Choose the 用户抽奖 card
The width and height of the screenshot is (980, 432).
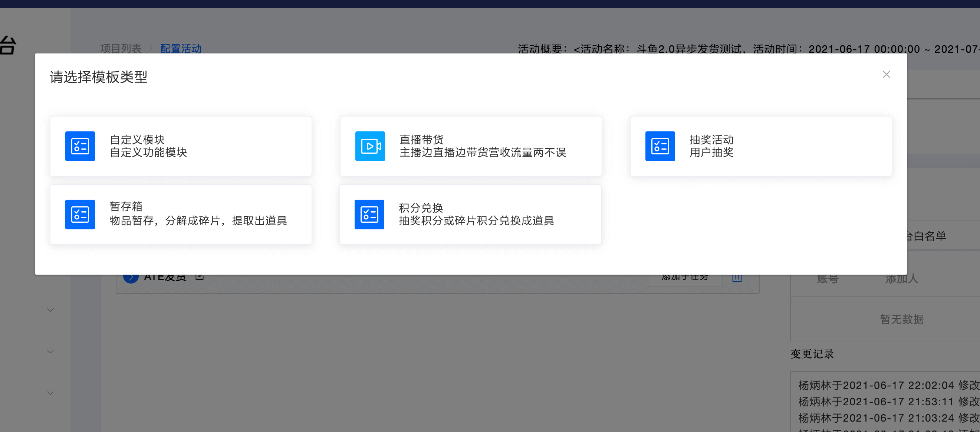761,146
